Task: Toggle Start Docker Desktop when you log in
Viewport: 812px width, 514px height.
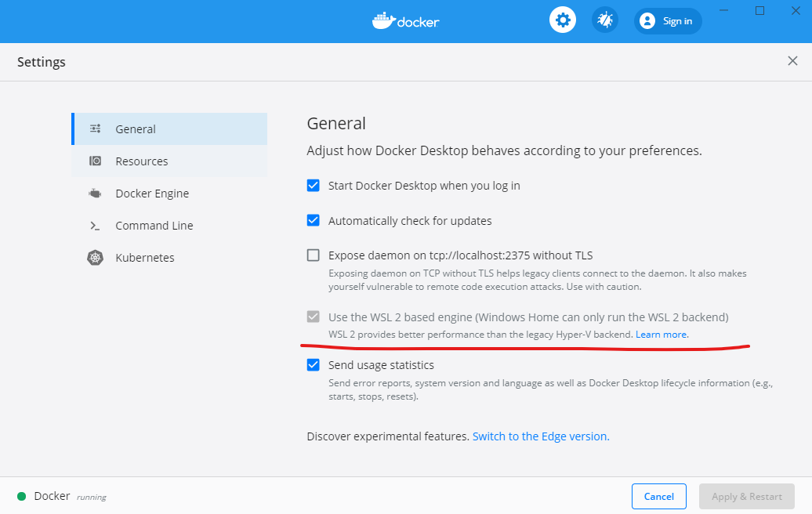Action: pos(314,186)
